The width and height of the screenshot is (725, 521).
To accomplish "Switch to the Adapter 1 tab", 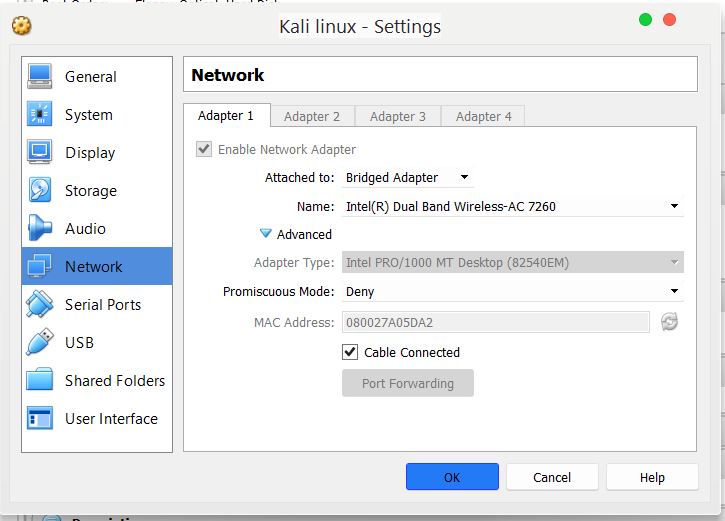I will (x=227, y=116).
